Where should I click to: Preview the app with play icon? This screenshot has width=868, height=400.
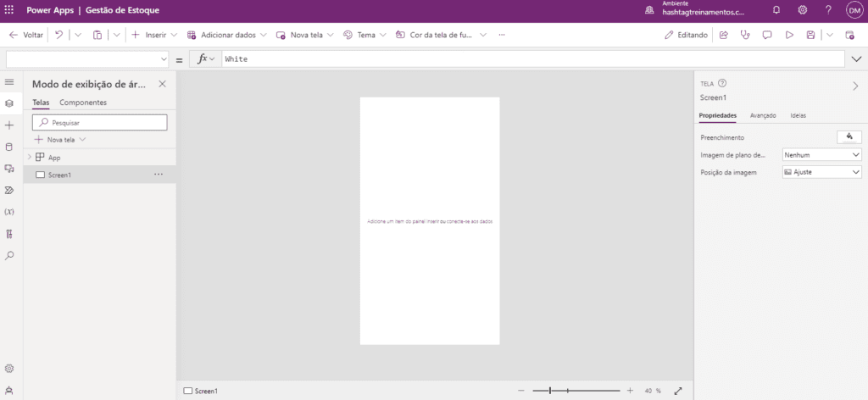(789, 35)
